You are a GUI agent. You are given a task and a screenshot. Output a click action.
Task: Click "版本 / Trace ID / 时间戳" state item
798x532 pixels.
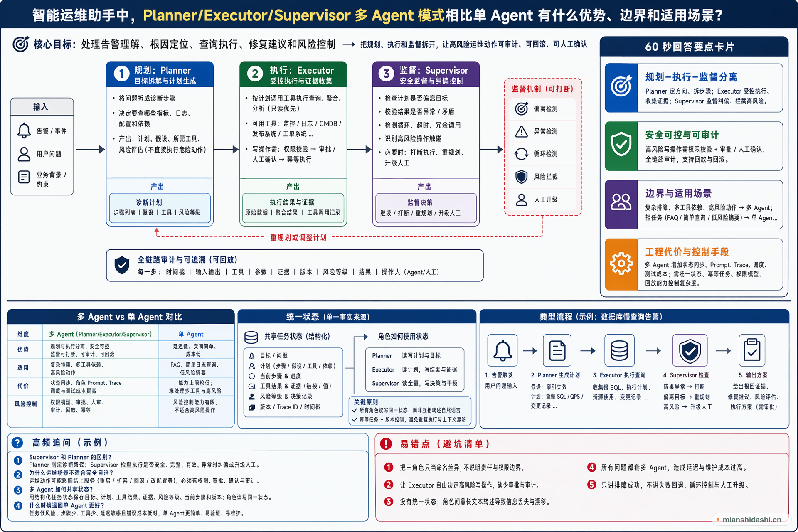[290, 407]
